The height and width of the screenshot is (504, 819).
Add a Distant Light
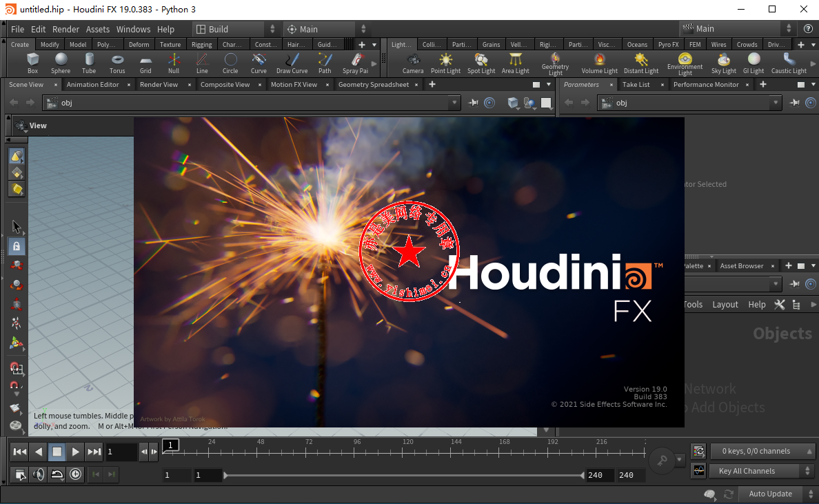coord(641,63)
